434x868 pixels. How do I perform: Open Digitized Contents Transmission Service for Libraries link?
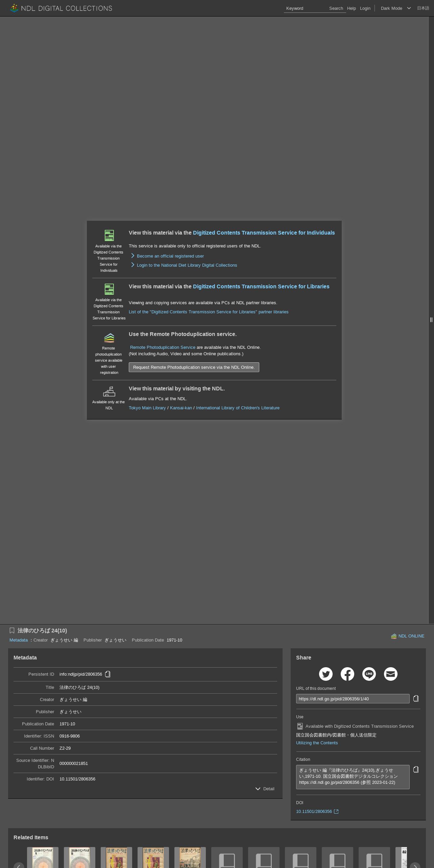point(261,286)
